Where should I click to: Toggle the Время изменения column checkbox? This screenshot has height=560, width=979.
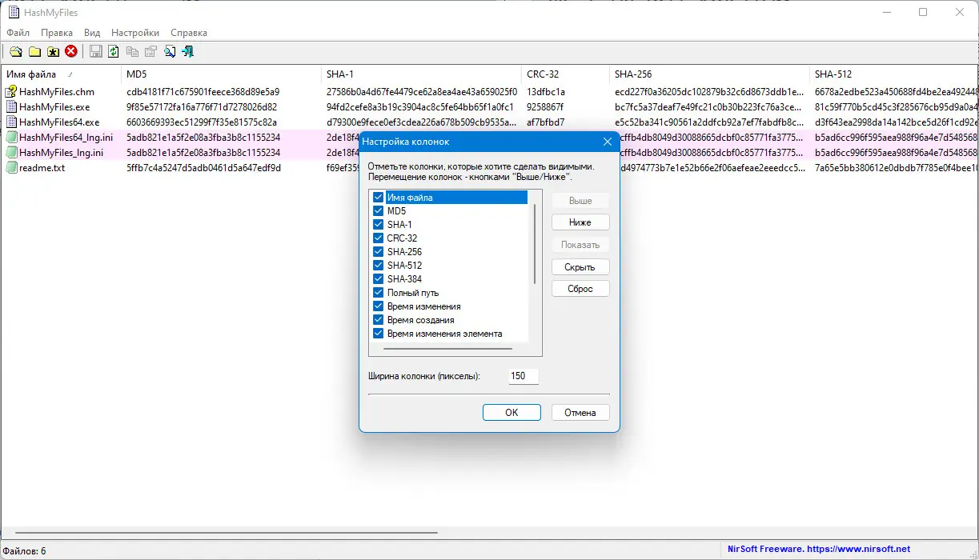click(x=378, y=306)
